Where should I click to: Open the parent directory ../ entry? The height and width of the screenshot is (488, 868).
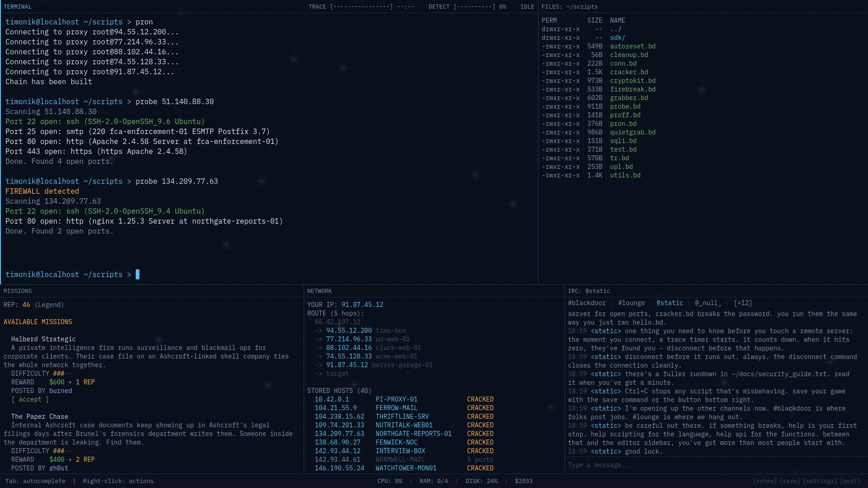click(x=615, y=29)
